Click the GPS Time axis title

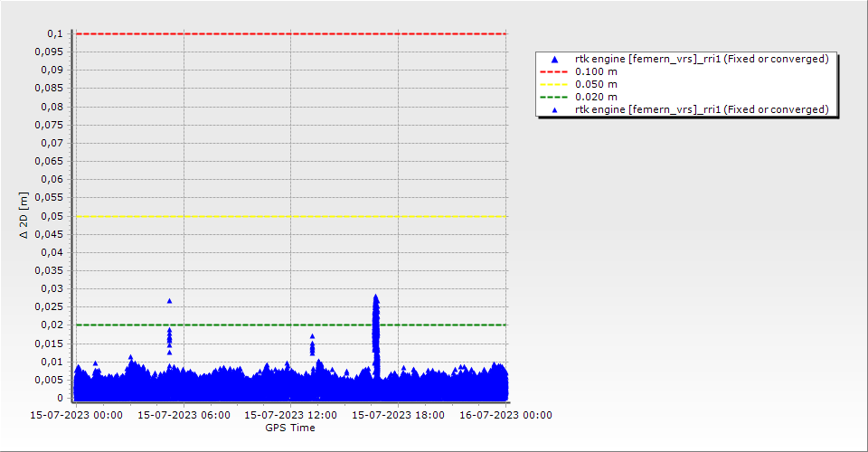click(289, 428)
